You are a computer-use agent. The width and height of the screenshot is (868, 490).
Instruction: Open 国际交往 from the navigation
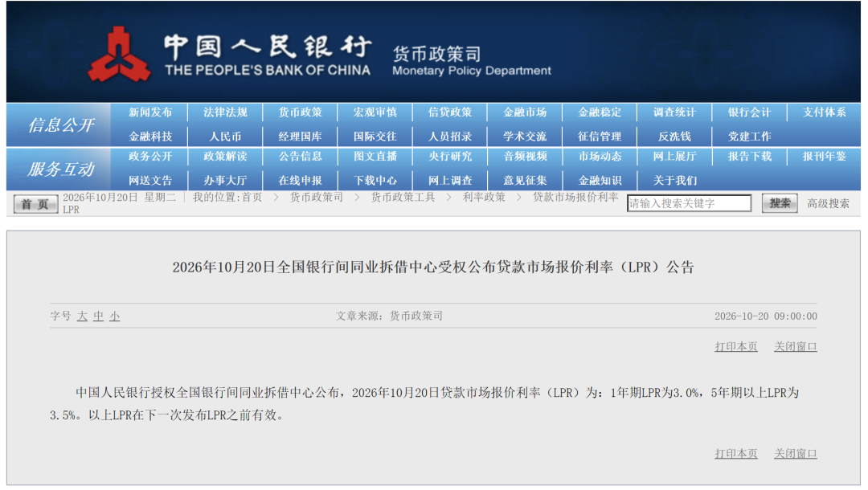click(x=375, y=136)
